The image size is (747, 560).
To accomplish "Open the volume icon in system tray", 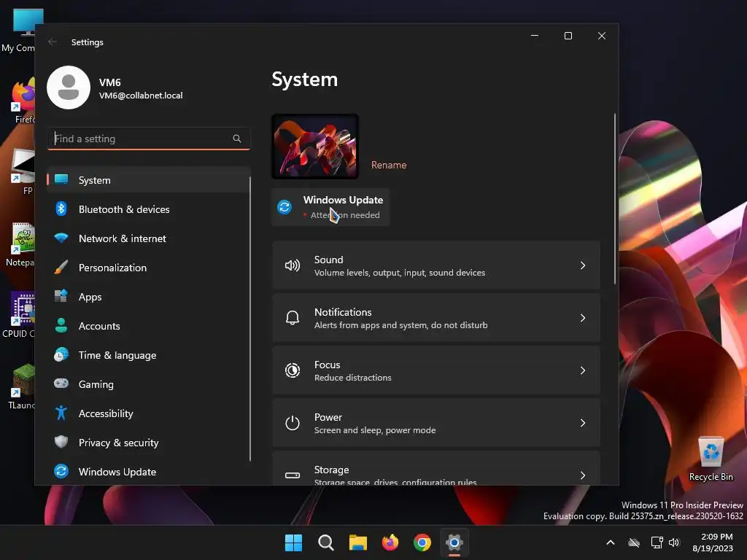I will [x=674, y=542].
